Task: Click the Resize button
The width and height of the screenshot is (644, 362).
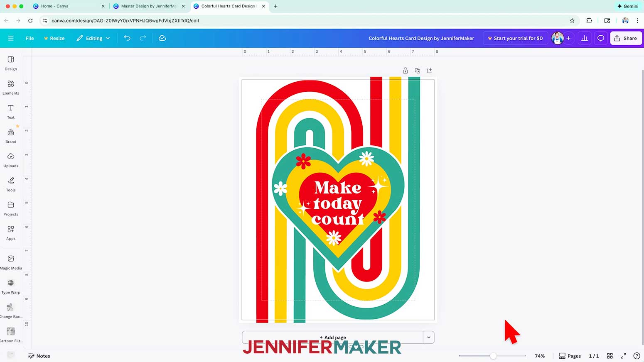Action: click(54, 38)
